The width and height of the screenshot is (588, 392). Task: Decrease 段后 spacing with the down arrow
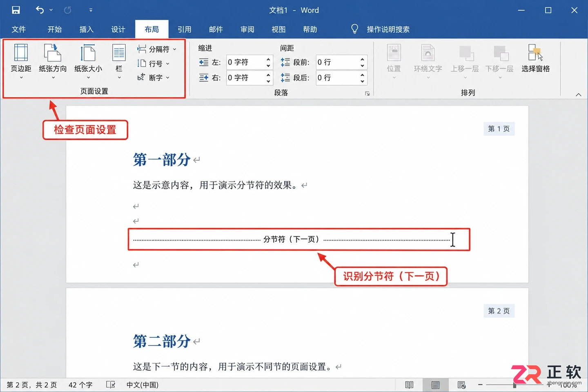point(362,81)
